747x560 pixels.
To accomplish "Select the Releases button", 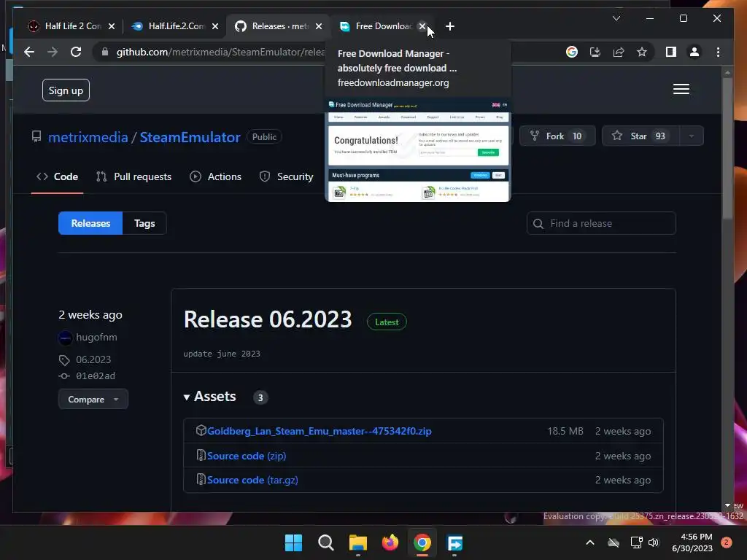I will [90, 223].
